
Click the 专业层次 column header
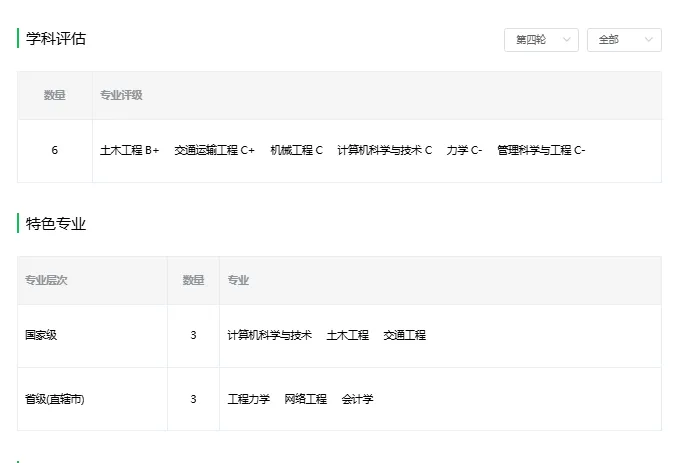46,280
